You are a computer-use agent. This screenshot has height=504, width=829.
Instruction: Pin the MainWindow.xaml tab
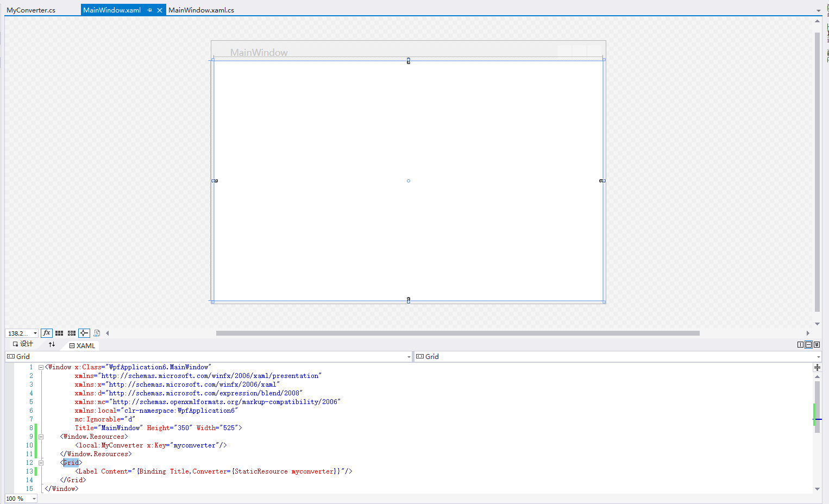click(x=149, y=10)
